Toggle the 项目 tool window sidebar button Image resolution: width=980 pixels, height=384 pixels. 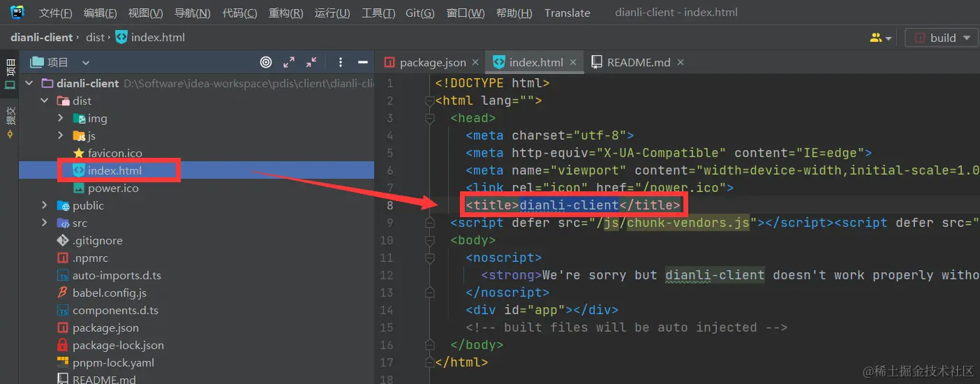pyautogui.click(x=10, y=75)
